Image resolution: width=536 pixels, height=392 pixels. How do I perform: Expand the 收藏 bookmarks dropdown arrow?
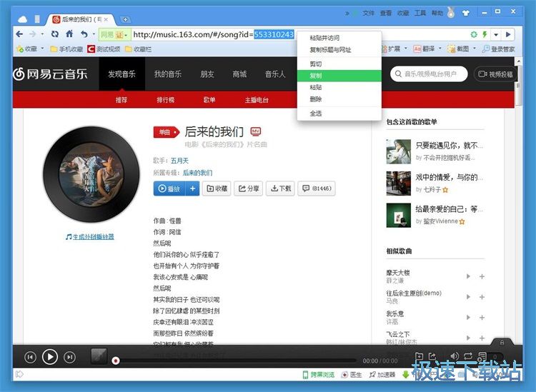click(43, 49)
